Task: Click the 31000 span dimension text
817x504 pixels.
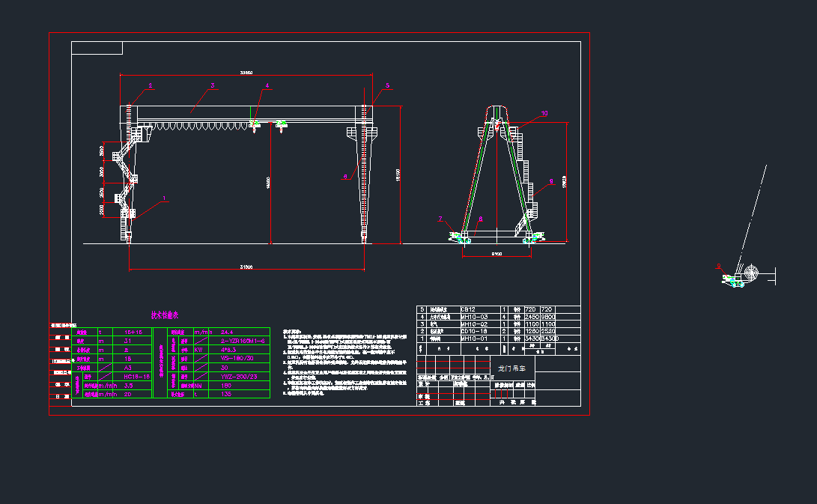Action: pyautogui.click(x=246, y=267)
